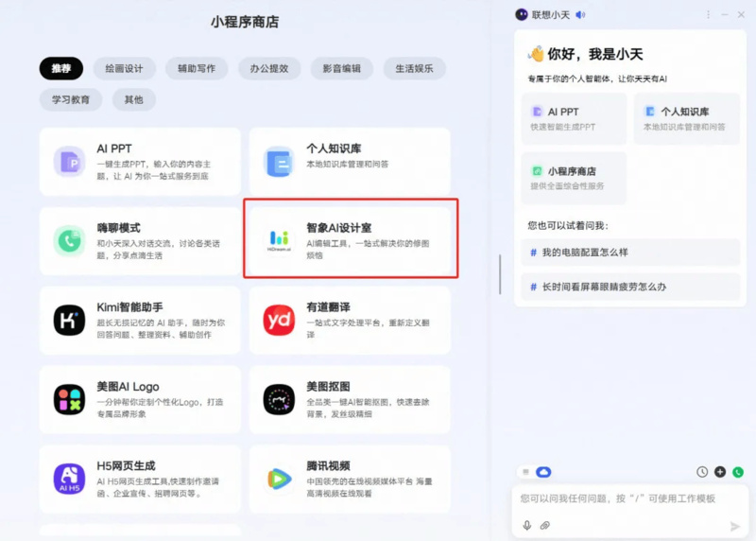Viewport: 756px width, 541px height.
Task: Open the 有道翻译 app icon
Action: coord(279,320)
